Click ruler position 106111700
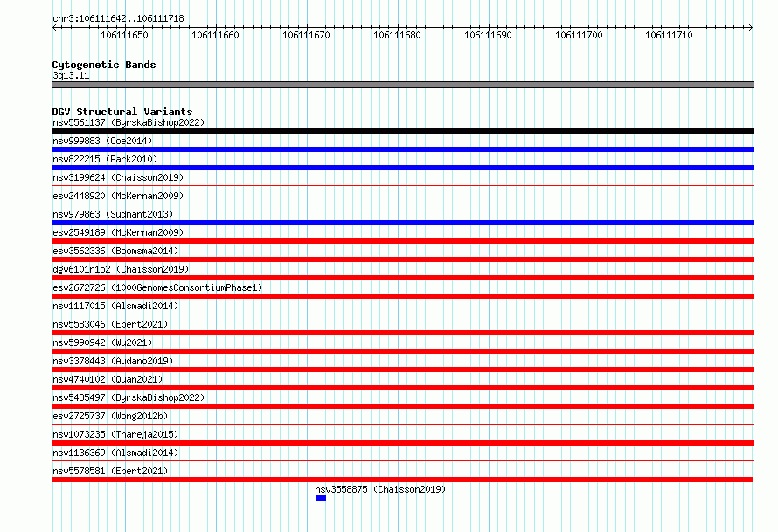Image resolution: width=778 pixels, height=532 pixels. pos(579,35)
